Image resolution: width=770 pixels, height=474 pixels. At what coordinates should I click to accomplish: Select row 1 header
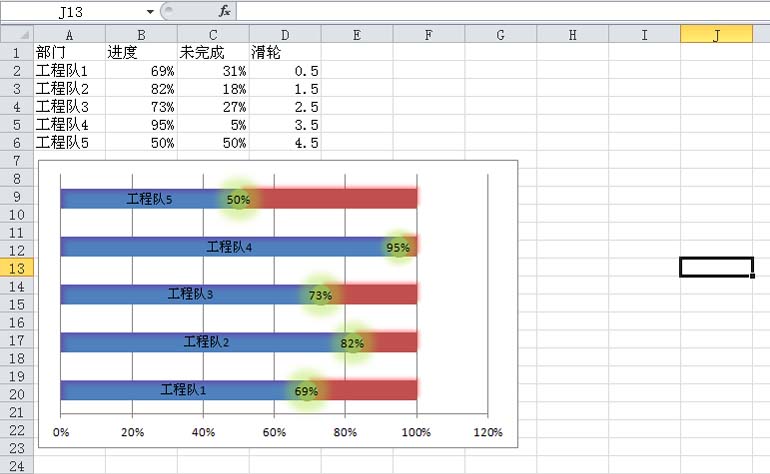click(17, 53)
